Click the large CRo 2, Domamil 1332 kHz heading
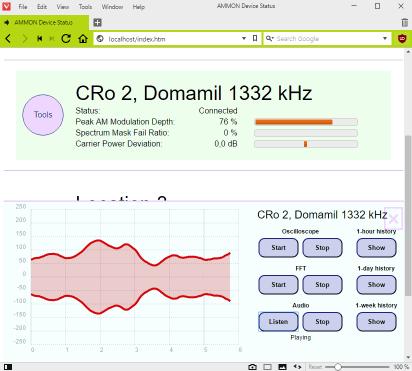 tap(194, 93)
